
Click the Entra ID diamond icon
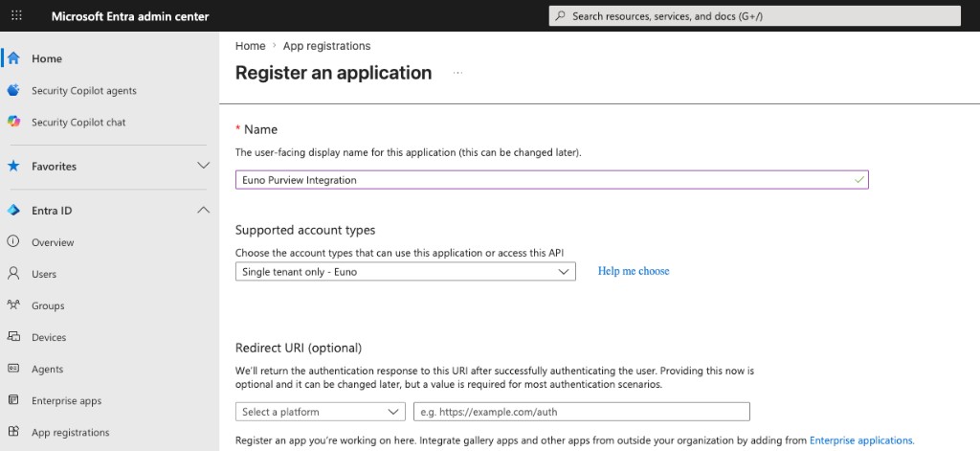(x=13, y=211)
